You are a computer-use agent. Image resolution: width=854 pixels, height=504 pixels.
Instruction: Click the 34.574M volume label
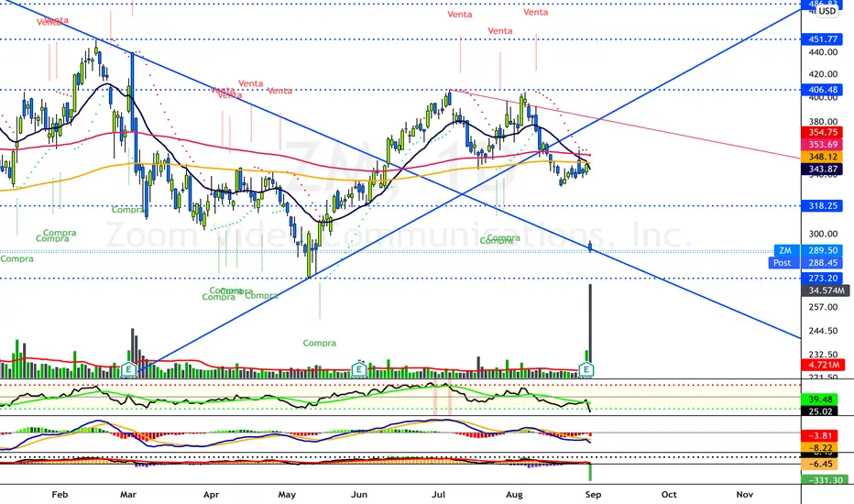pyautogui.click(x=825, y=290)
